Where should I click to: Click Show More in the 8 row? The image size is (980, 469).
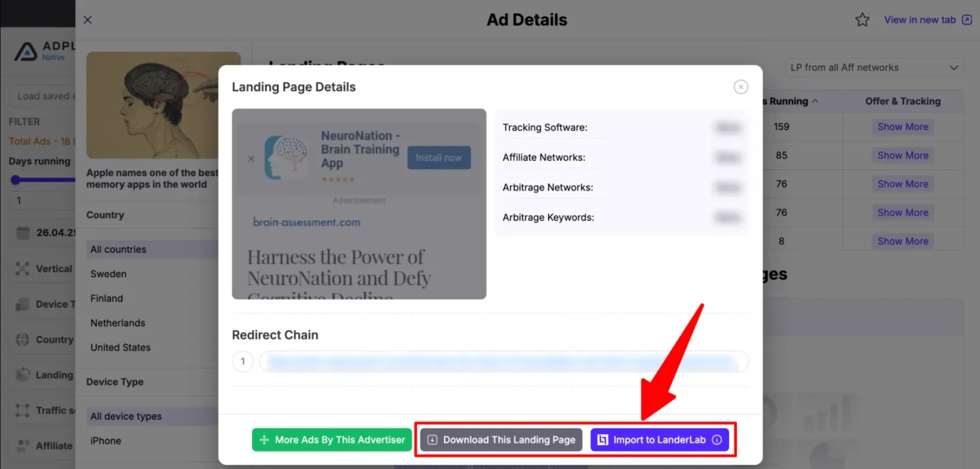(x=903, y=241)
